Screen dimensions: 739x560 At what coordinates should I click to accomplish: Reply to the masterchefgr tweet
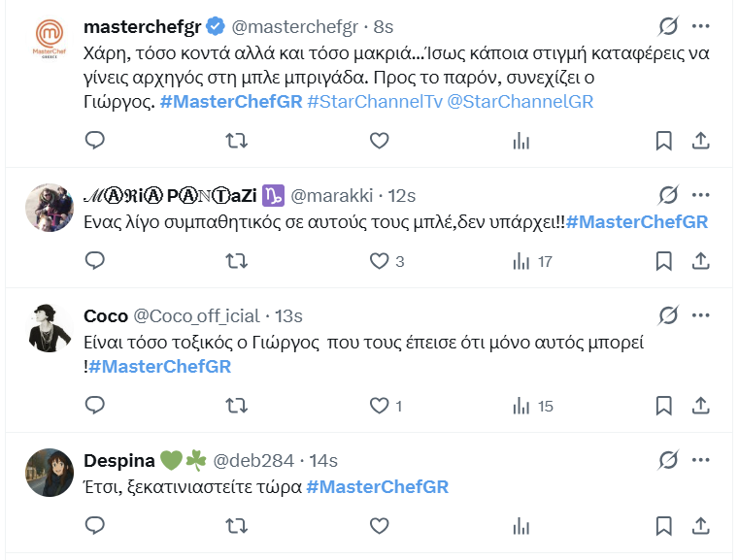95,141
